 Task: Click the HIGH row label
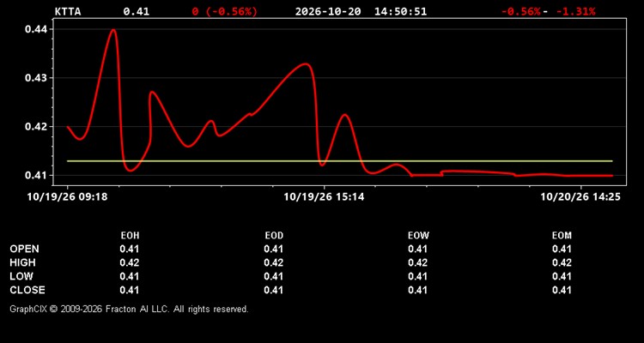click(22, 262)
